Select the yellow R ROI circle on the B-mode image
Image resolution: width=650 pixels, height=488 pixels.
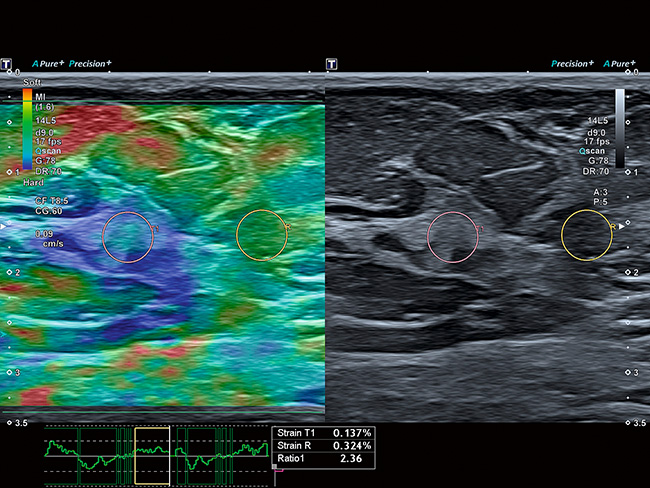(586, 236)
